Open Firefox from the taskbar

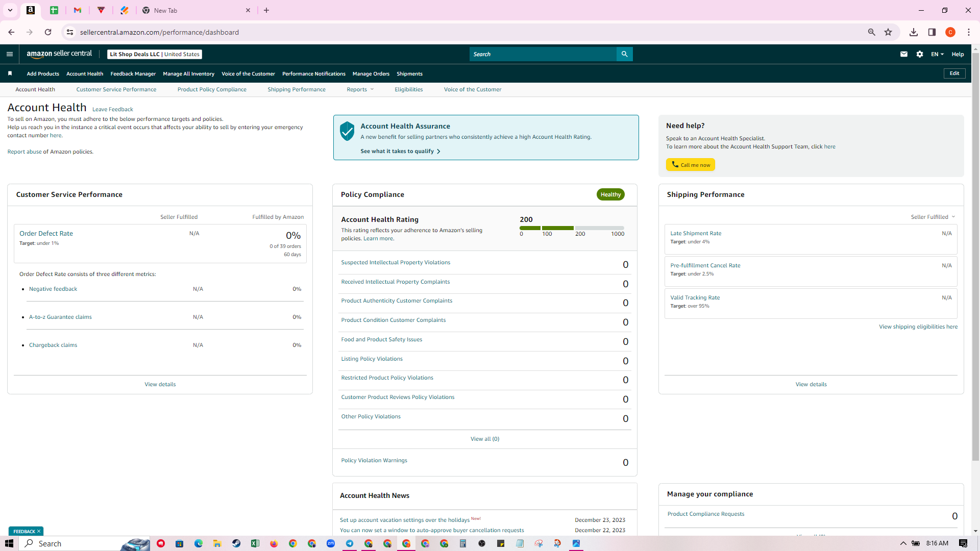coord(274,543)
